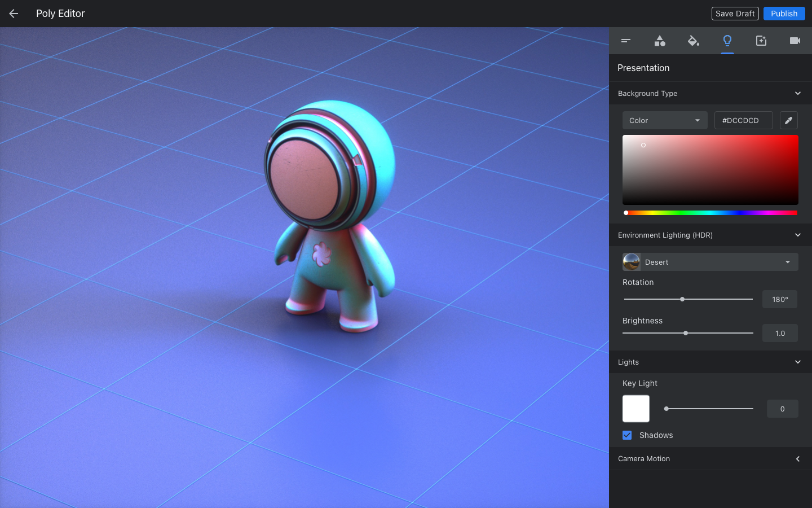The image size is (812, 508).
Task: Open the add-annotation sparkle tab icon
Action: click(x=761, y=41)
